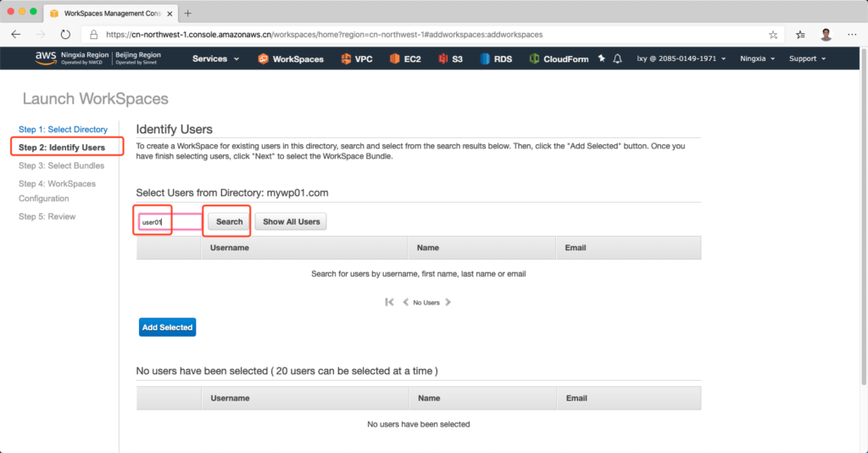Reload the page with refresh button
Viewport: 868px width, 453px height.
click(x=65, y=35)
